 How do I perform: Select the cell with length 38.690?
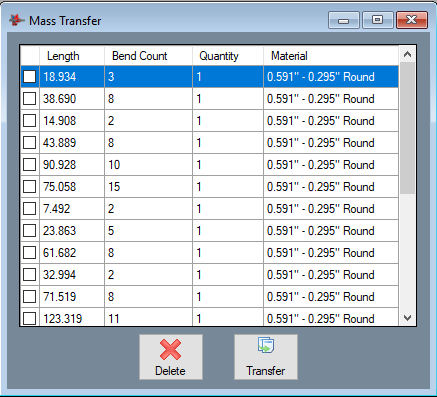tap(72, 99)
